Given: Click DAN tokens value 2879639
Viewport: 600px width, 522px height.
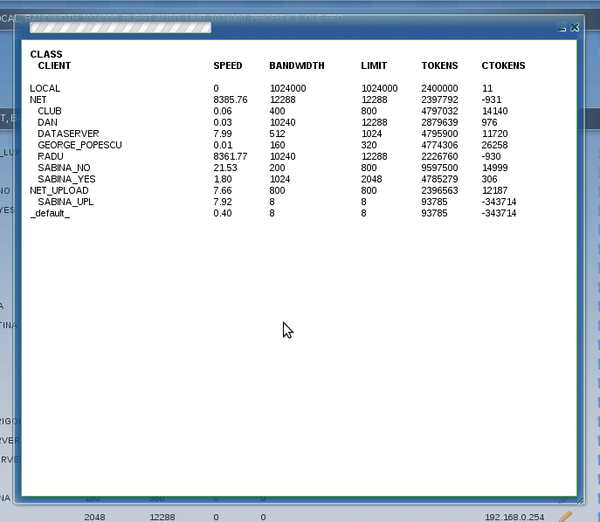Looking at the screenshot, I should pyautogui.click(x=440, y=122).
